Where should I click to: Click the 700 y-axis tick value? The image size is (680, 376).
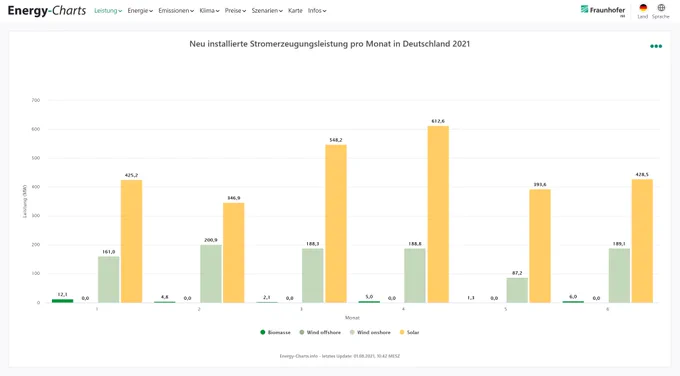point(36,100)
